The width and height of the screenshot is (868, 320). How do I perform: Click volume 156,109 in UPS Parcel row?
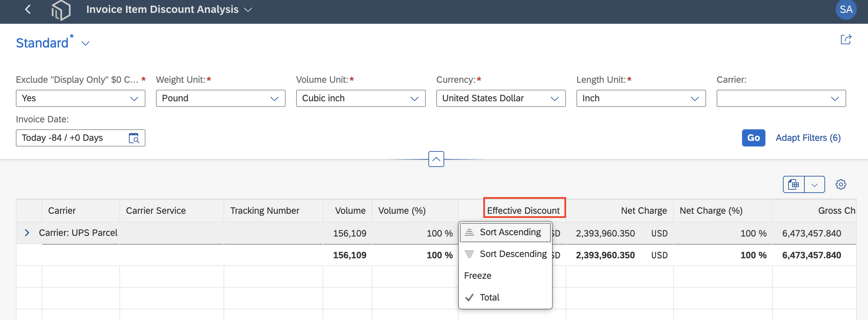[350, 233]
